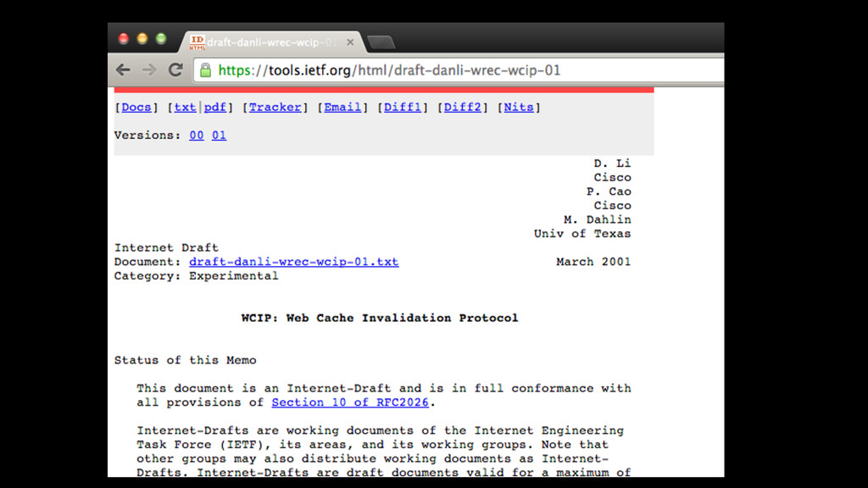Open the draft-danli-wrec-wcip-01.txt document link
The image size is (868, 488).
coord(294,262)
